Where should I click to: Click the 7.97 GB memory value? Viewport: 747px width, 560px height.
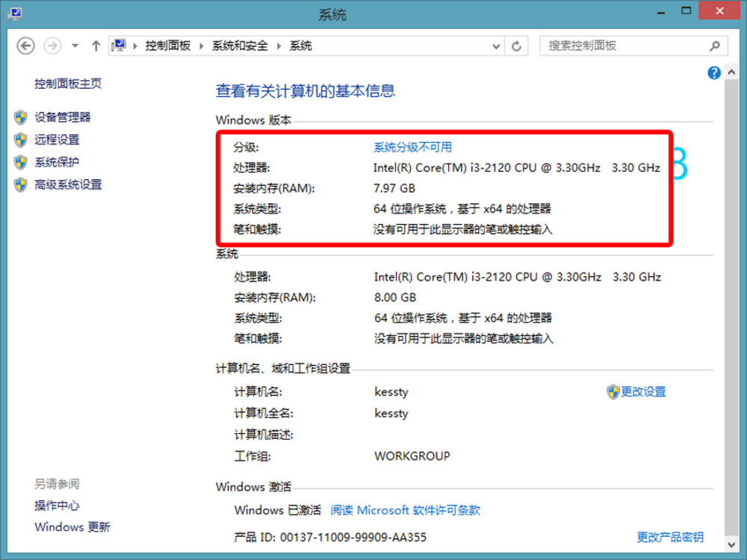[394, 189]
